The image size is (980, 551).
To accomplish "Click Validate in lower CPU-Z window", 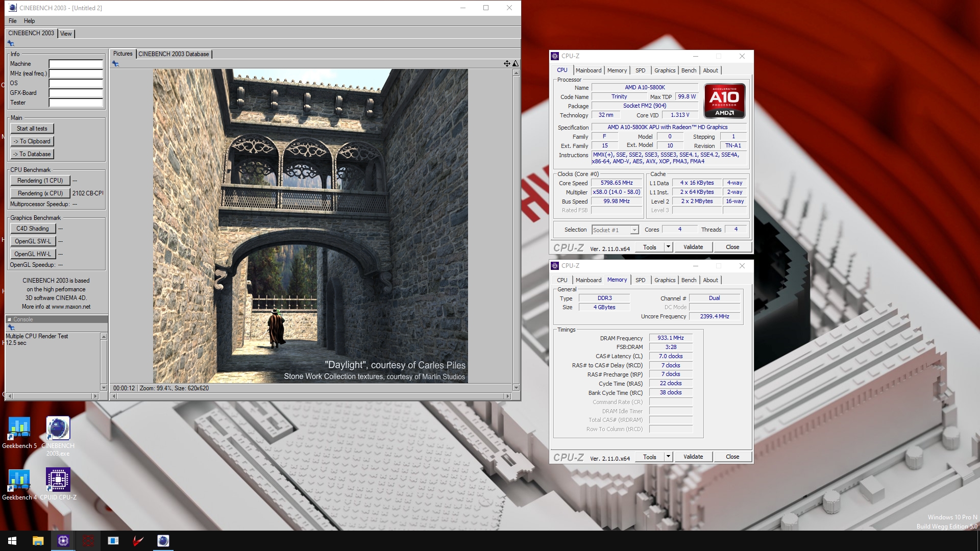I will tap(693, 457).
